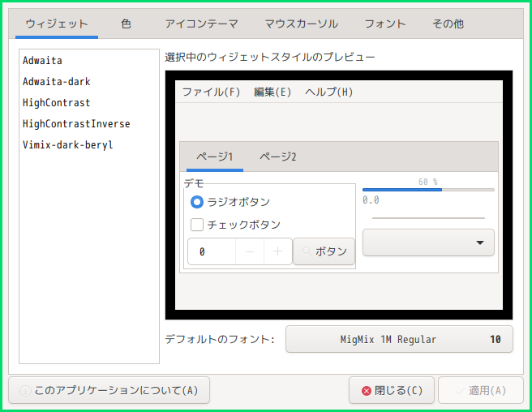Click the info icon on the about button
Viewport: 532px width, 412px height.
25,391
